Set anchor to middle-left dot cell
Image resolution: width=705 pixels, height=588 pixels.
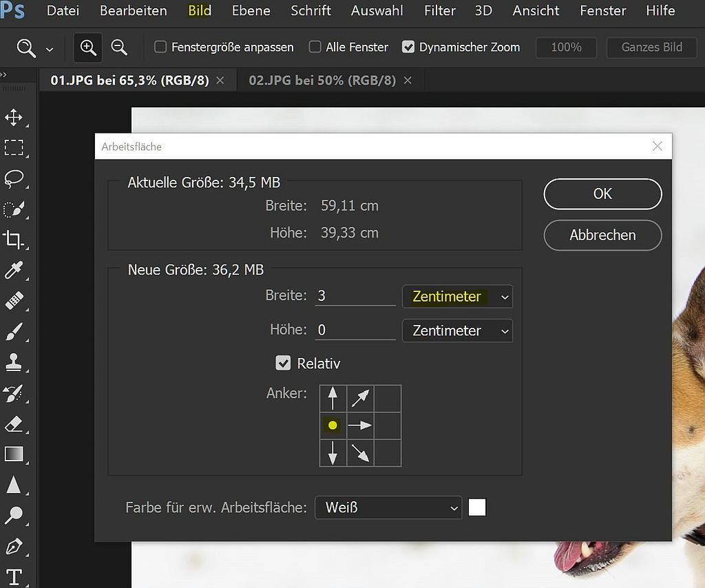click(333, 426)
